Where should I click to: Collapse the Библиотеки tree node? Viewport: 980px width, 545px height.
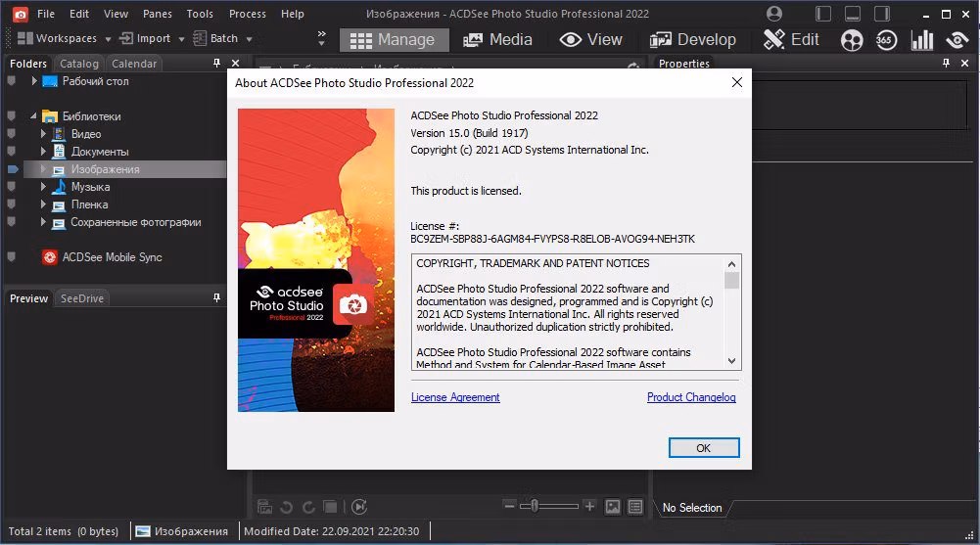33,116
